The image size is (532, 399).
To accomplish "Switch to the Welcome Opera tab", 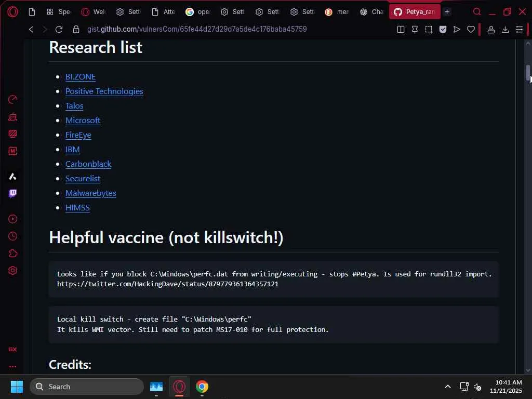I will click(x=94, y=12).
